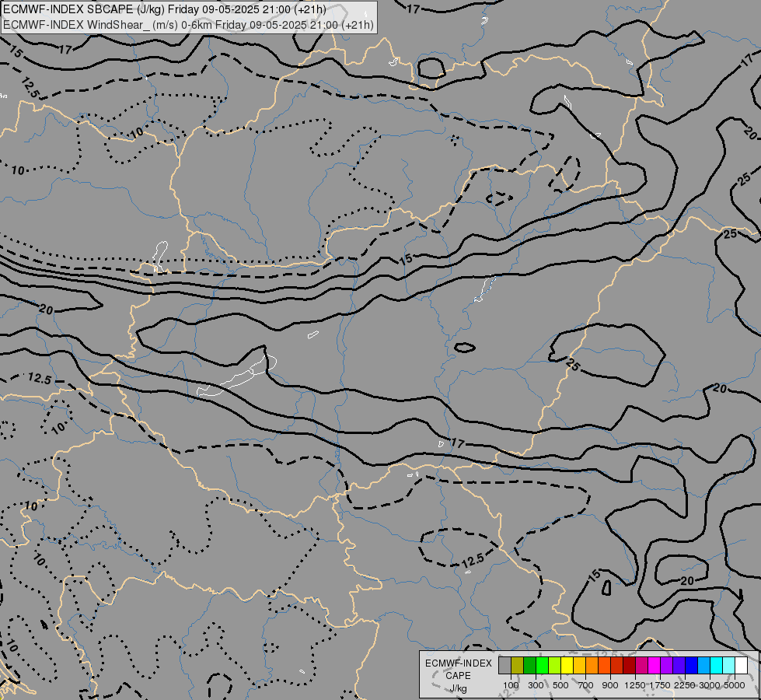Select the olive swatch in CAPE legend
The height and width of the screenshot is (700, 761).
(x=518, y=665)
